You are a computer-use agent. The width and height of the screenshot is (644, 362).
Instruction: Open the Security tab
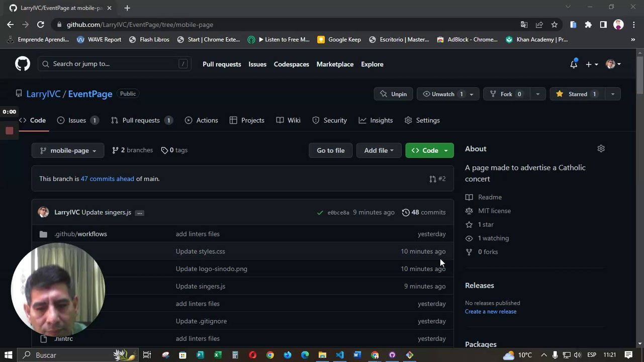click(x=329, y=120)
